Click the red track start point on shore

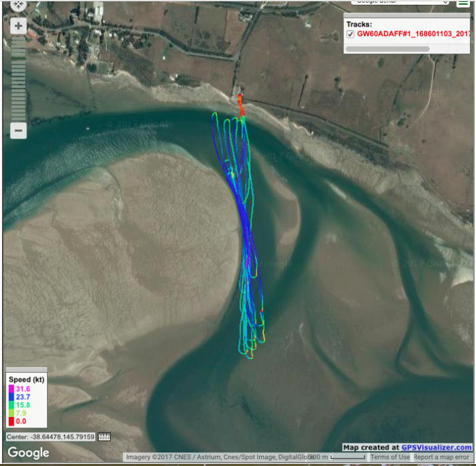(x=239, y=97)
